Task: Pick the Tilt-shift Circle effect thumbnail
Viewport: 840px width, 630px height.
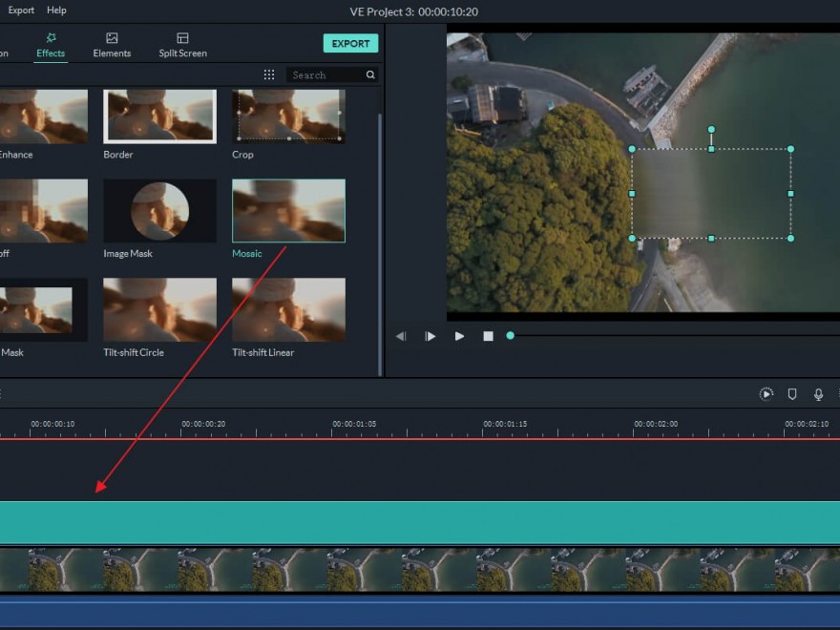Action: [x=159, y=310]
